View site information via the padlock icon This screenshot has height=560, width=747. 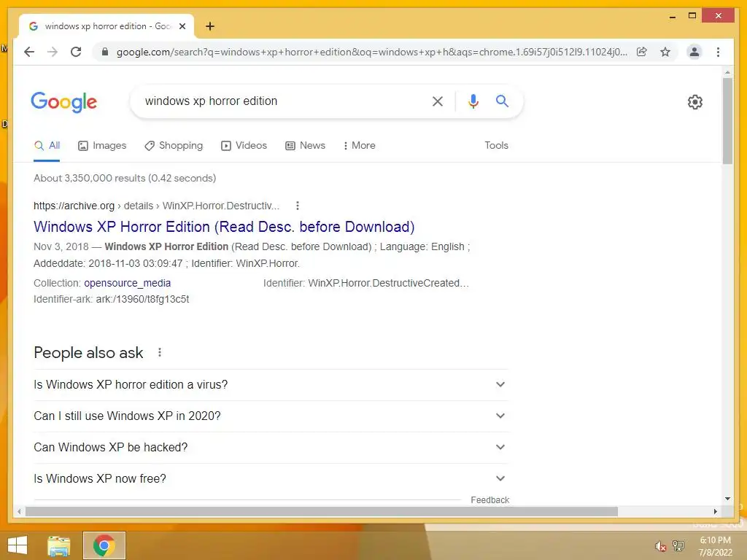coord(105,52)
